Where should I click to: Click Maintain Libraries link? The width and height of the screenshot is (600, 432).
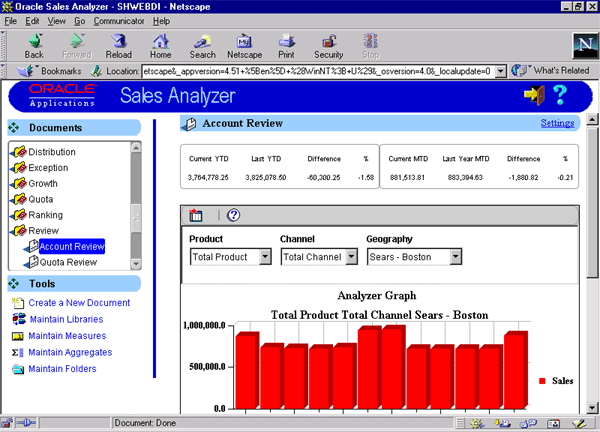[x=67, y=319]
